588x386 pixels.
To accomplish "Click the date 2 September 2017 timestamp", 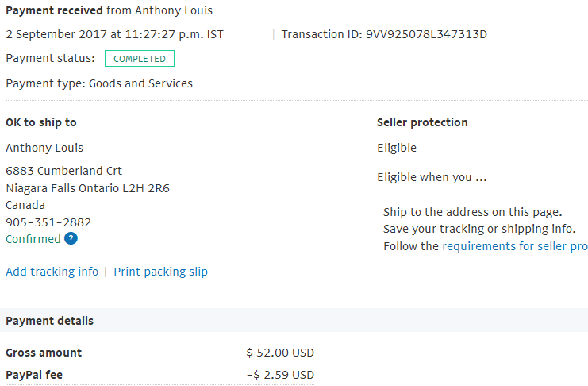I will 114,34.
